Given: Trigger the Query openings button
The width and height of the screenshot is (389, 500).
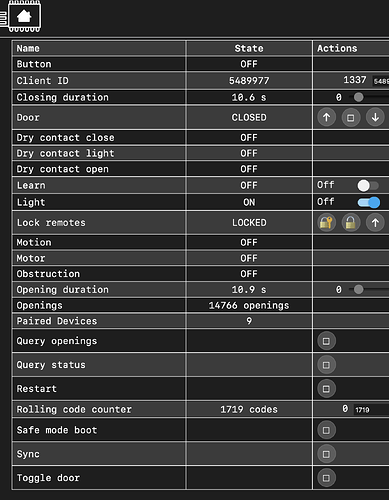Looking at the screenshot, I should (326, 341).
